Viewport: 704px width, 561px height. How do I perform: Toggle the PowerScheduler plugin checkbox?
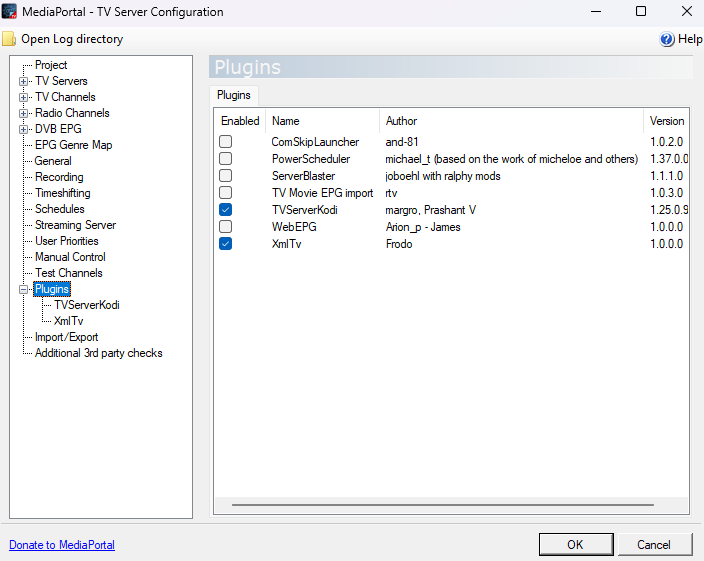tap(226, 159)
